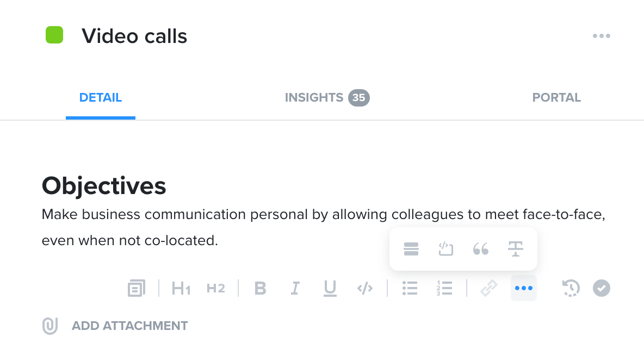Apply inline code formatting
This screenshot has height=362, width=644.
(x=365, y=288)
